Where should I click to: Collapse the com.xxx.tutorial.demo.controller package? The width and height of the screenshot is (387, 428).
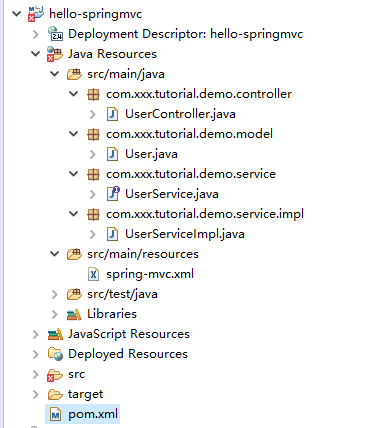tap(74, 94)
